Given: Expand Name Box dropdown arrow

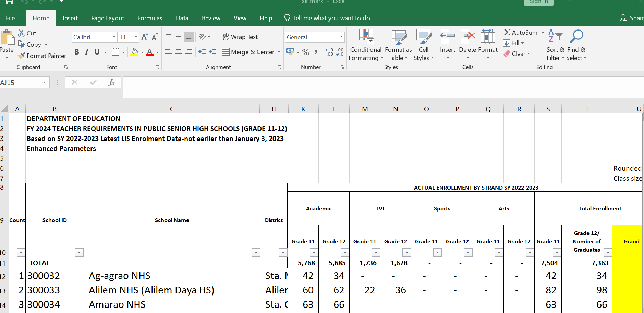Looking at the screenshot, I should (x=45, y=82).
